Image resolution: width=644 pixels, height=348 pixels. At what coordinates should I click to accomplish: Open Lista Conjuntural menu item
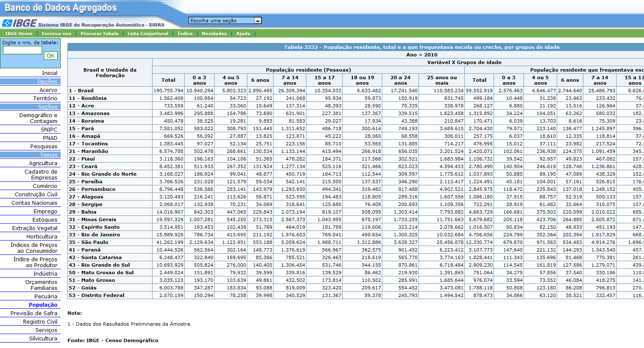(148, 33)
